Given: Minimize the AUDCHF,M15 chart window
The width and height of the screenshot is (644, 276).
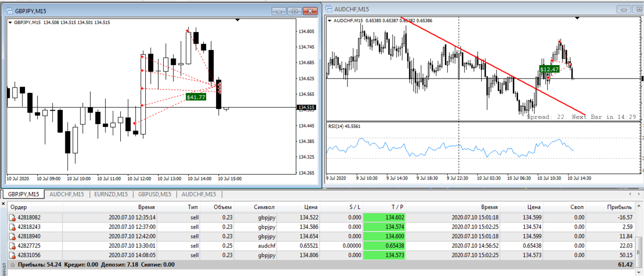Looking at the screenshot, I should [623, 9].
